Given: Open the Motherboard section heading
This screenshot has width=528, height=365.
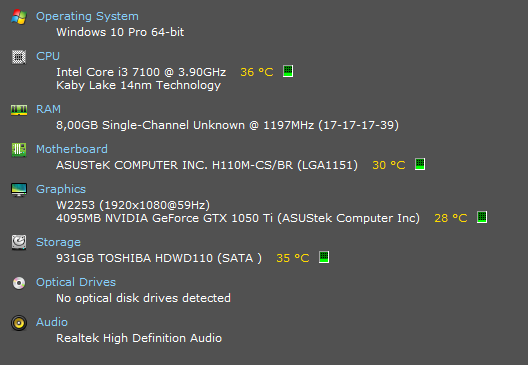Looking at the screenshot, I should (x=72, y=149).
